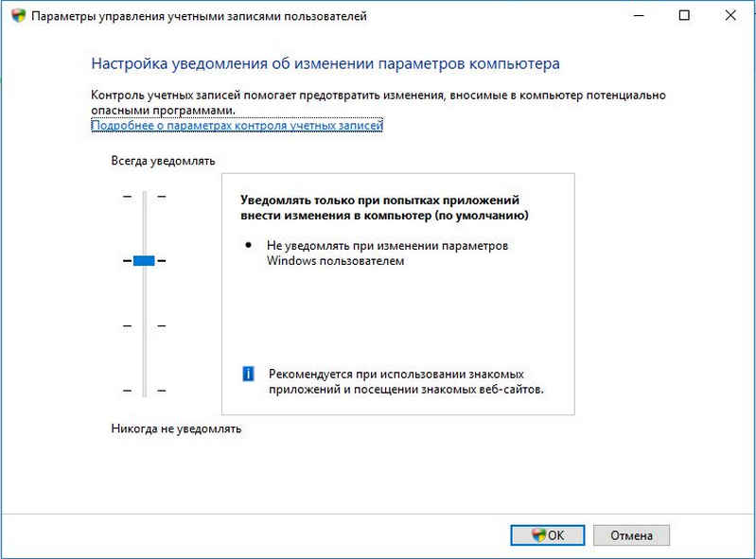756x559 pixels.
Task: Confirm with the OK button
Action: pyautogui.click(x=547, y=535)
